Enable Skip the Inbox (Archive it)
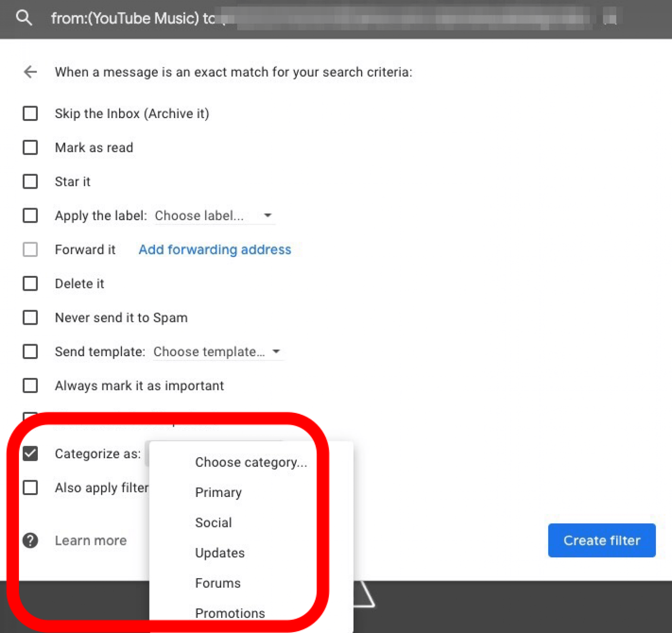Screen dimensions: 672x633 pos(30,113)
